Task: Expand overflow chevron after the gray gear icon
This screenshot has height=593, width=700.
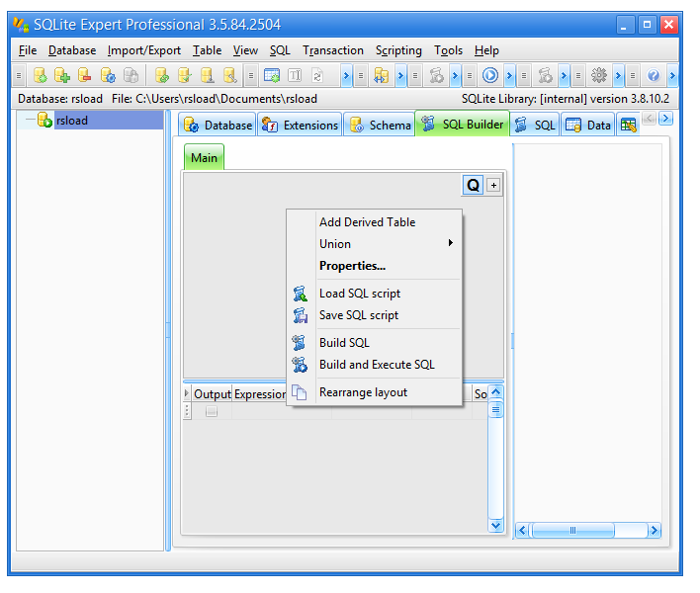Action: tap(618, 75)
